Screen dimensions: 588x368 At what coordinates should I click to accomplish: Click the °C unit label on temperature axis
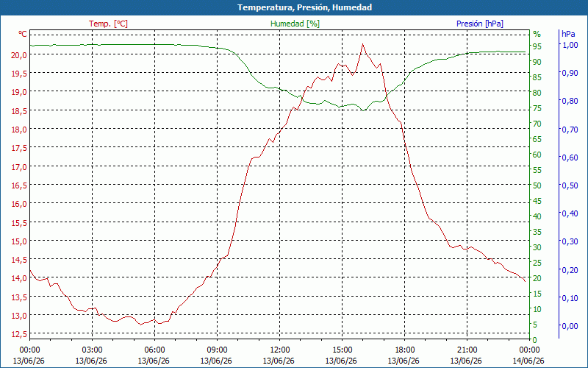[x=23, y=34]
